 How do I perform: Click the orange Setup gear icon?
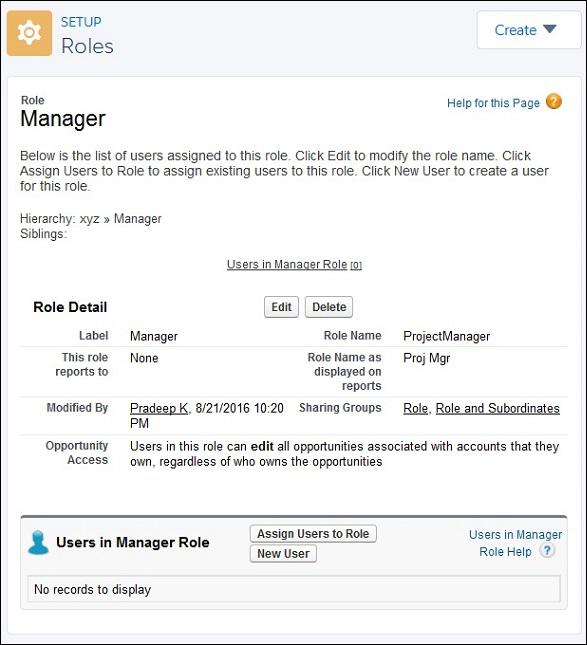coord(29,33)
